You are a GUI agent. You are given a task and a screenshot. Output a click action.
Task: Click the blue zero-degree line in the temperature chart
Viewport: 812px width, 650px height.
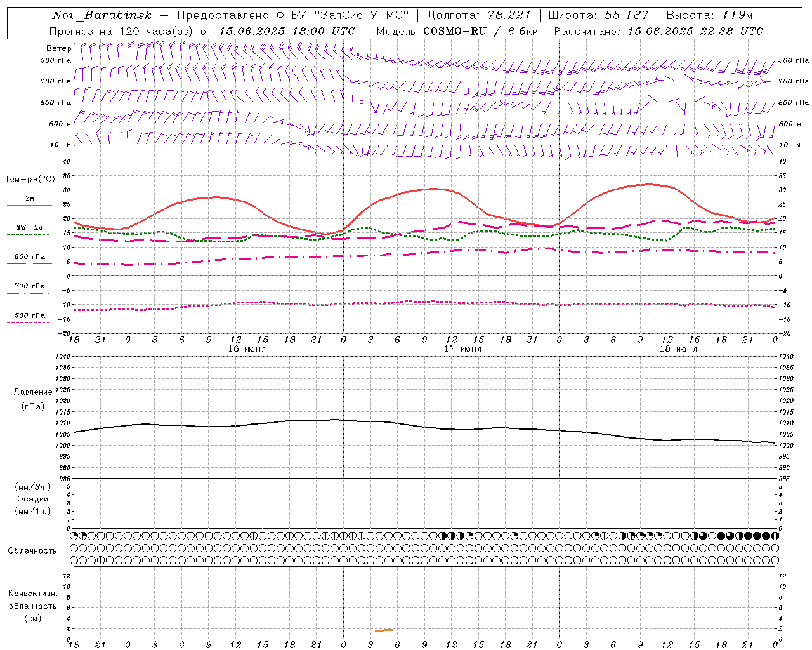tap(424, 276)
